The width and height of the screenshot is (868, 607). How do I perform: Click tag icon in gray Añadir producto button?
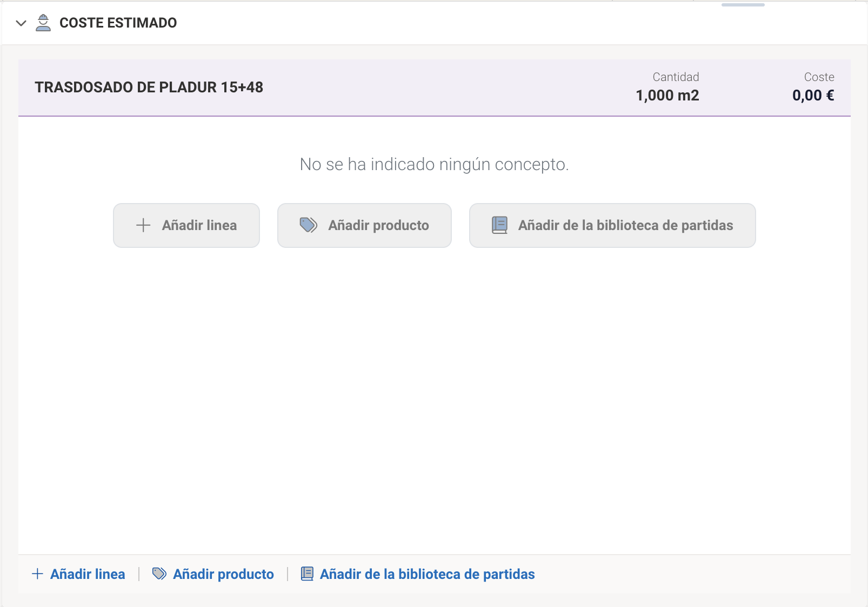pos(308,225)
